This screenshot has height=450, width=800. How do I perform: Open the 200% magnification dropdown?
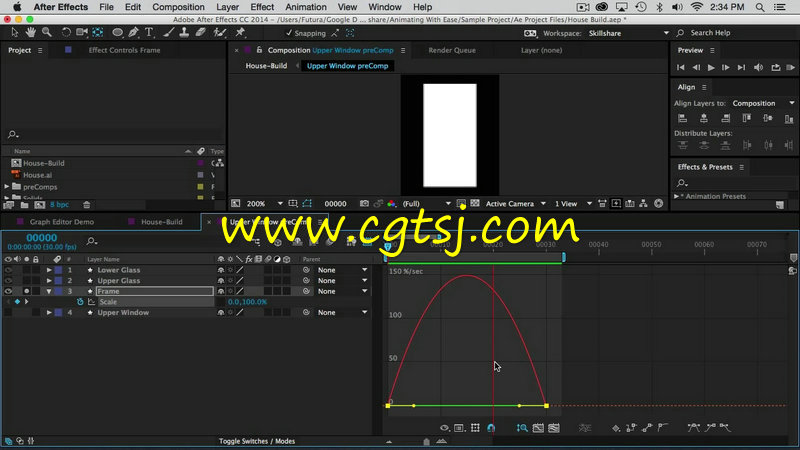[264, 204]
